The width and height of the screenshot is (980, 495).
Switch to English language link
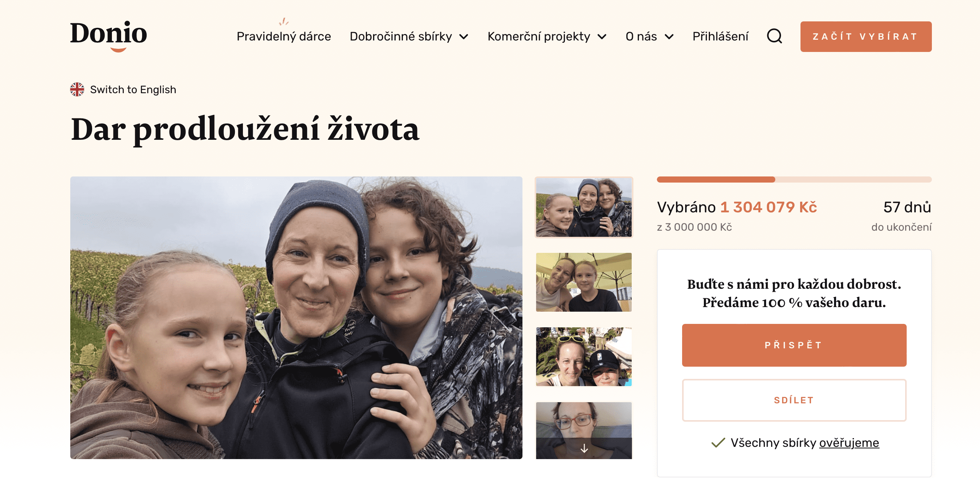coord(133,89)
